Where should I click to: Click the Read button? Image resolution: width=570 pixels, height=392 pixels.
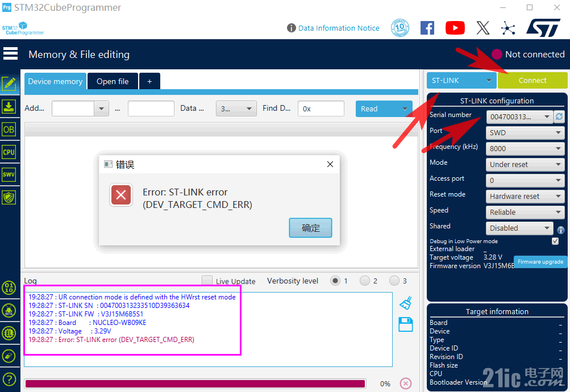point(384,109)
